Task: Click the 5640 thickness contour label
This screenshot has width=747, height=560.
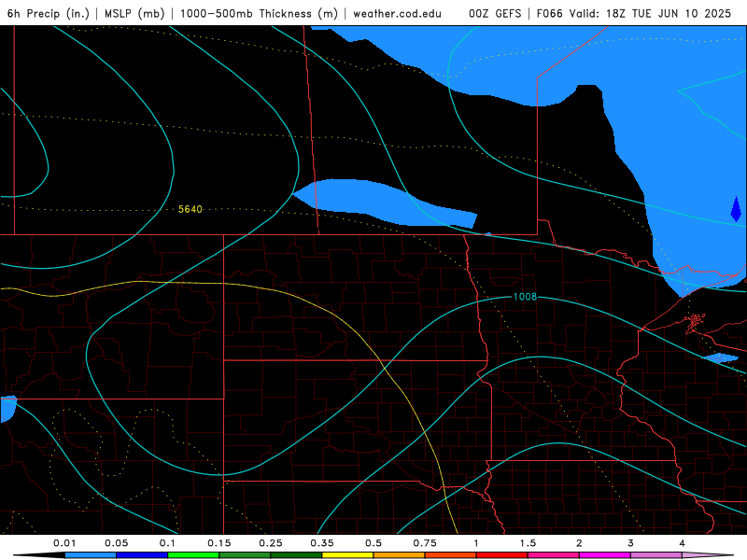Action: coord(190,209)
